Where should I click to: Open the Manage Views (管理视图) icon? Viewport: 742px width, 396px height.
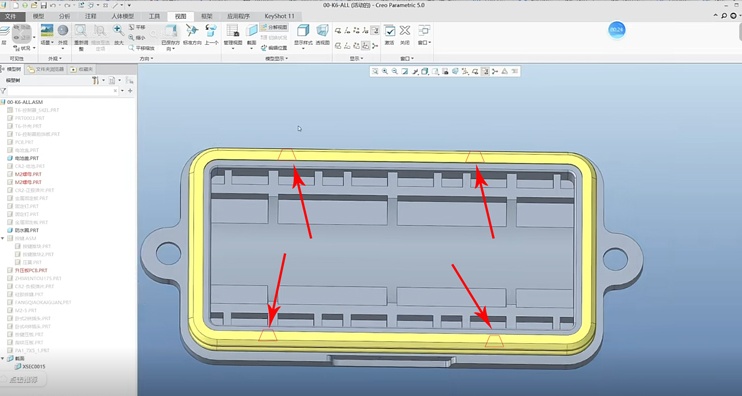(x=232, y=31)
